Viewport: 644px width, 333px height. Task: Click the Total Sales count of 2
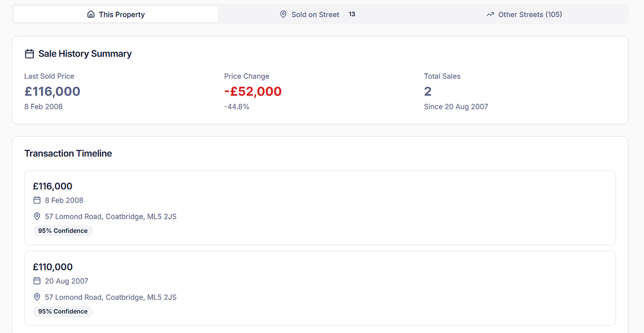(427, 92)
